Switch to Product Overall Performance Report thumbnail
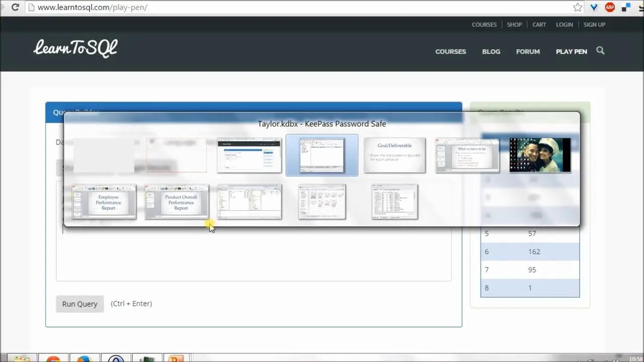Viewport: 644px width, 362px height. pos(176,202)
